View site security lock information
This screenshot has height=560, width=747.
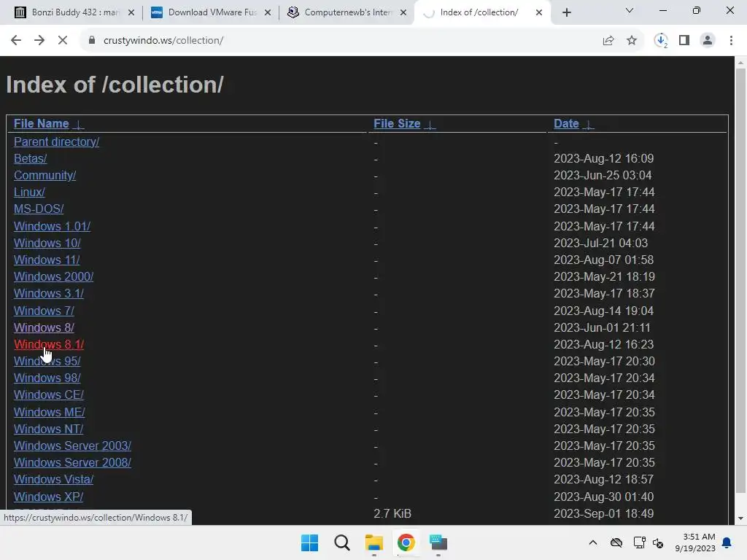coord(91,41)
